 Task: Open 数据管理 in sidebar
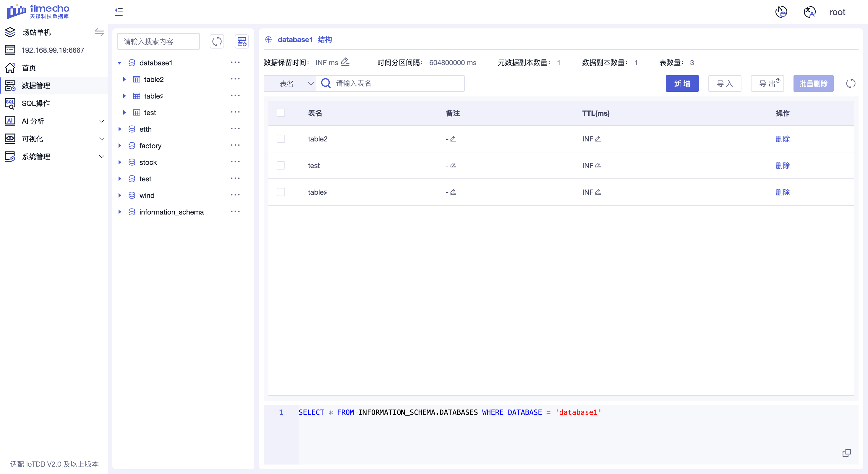click(54, 86)
